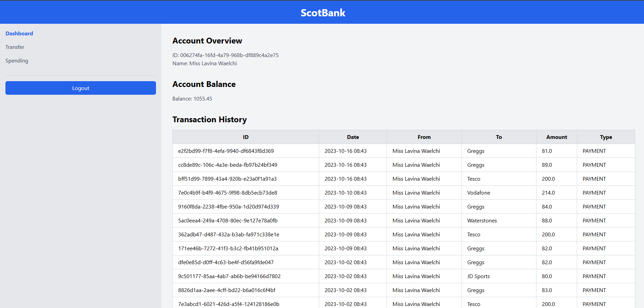Sort transactions by the Date column header
644x308 pixels.
pos(353,137)
